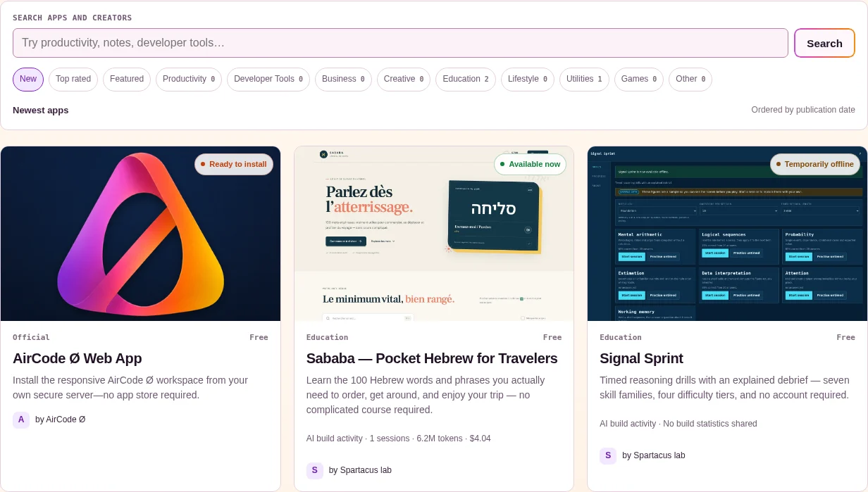The height and width of the screenshot is (492, 868).
Task: Click the Newest apps heading
Action: (x=41, y=110)
